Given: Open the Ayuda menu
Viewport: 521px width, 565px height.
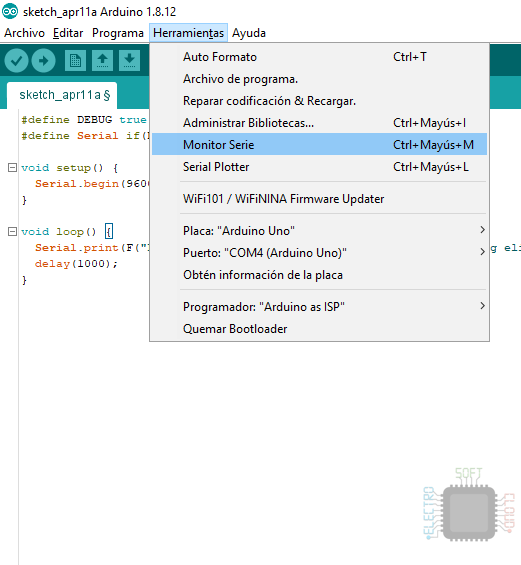Looking at the screenshot, I should click(x=249, y=33).
